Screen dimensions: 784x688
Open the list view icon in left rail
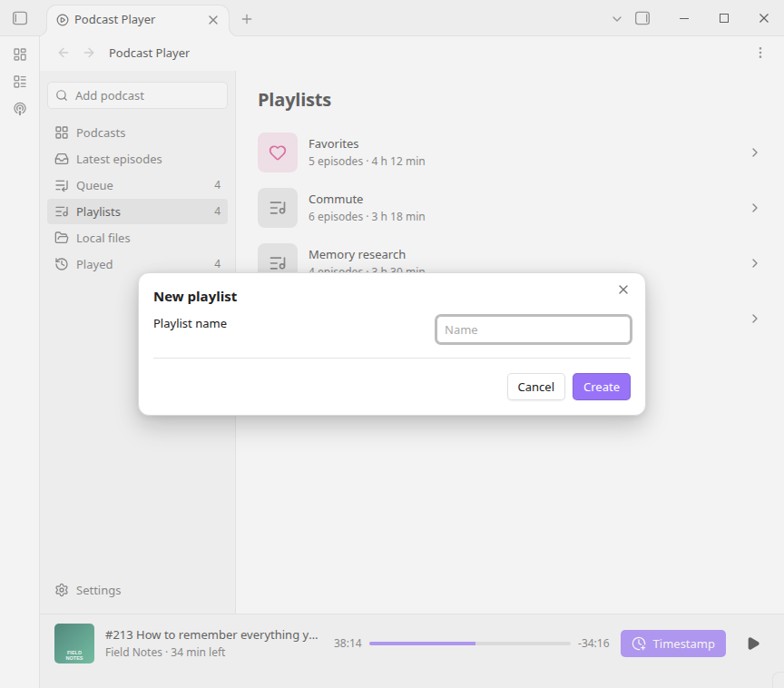[x=19, y=82]
